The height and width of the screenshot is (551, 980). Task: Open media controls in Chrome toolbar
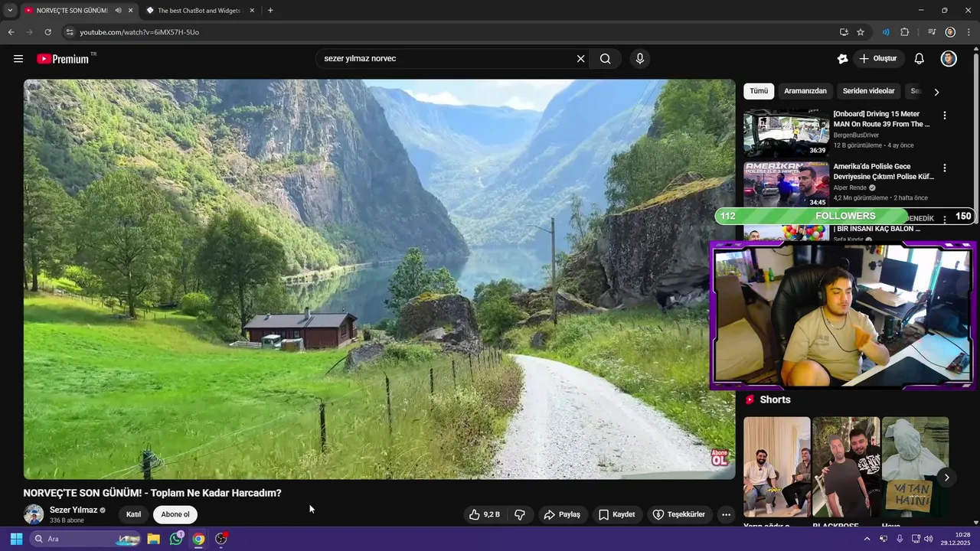coord(932,32)
